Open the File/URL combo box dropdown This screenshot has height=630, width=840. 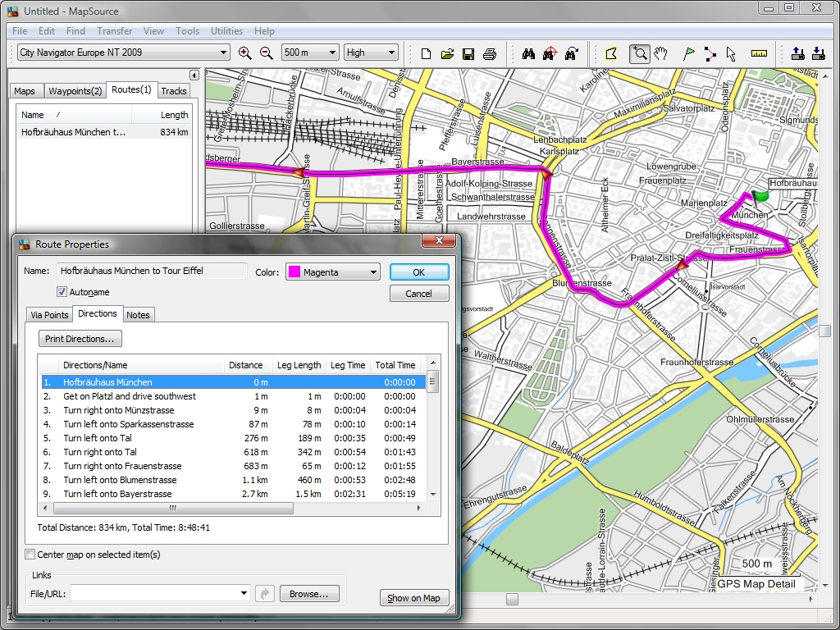coord(243,593)
